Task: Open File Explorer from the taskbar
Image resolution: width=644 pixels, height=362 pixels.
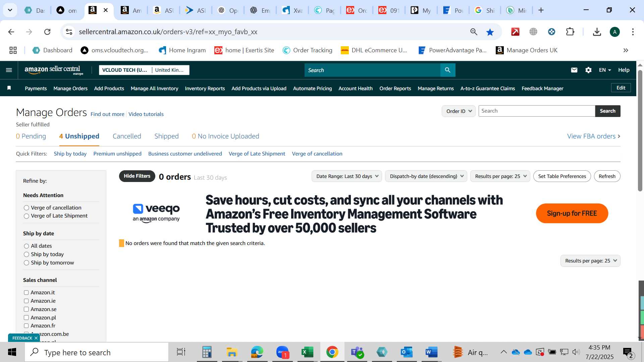Action: pos(232,352)
